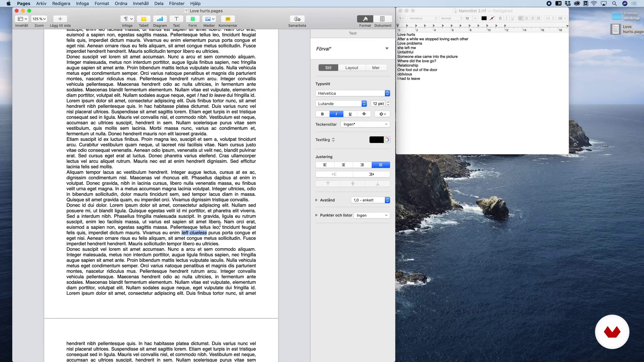
Task: Switch to the Layout tab
Action: click(352, 68)
